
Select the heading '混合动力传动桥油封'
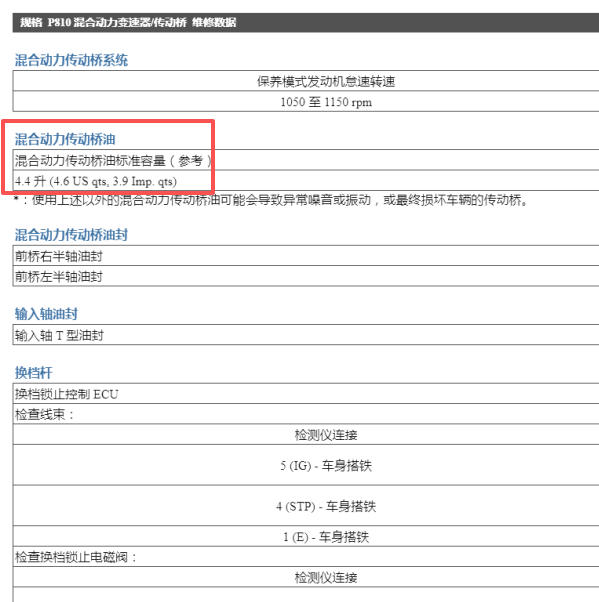pyautogui.click(x=71, y=235)
